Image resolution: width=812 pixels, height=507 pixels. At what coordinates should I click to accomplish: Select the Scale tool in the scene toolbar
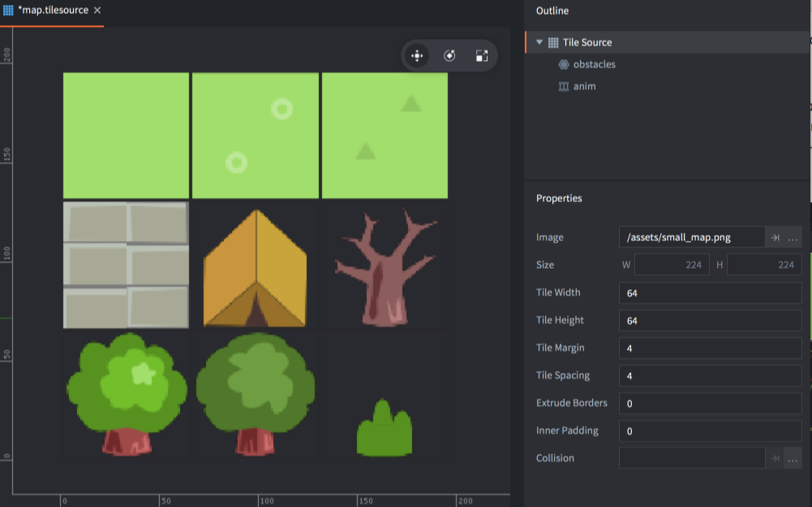pyautogui.click(x=482, y=55)
